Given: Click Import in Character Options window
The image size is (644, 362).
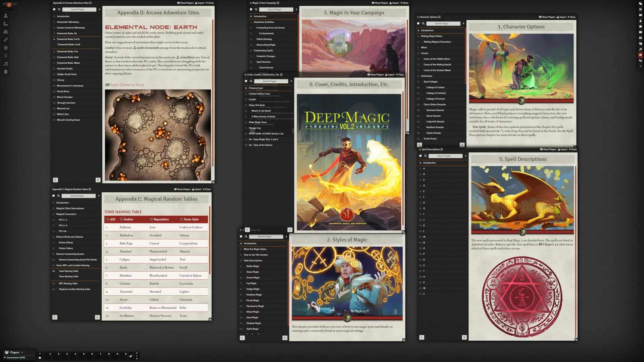Looking at the screenshot, I should coord(561,17).
